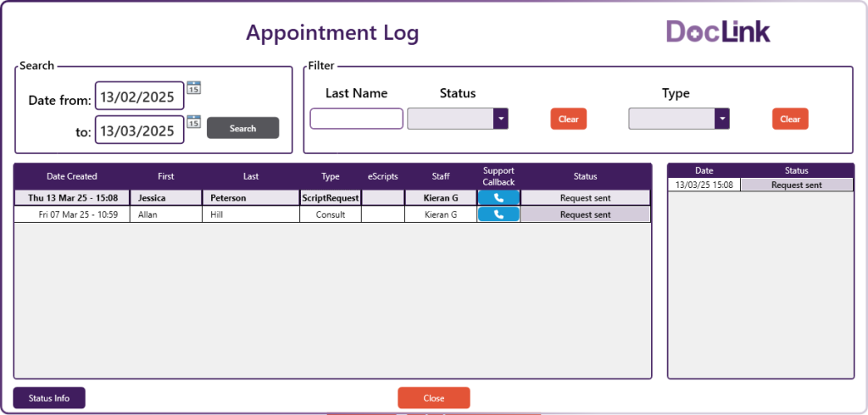Viewport: 868px width, 415px height.
Task: Open Status Info
Action: pos(49,398)
